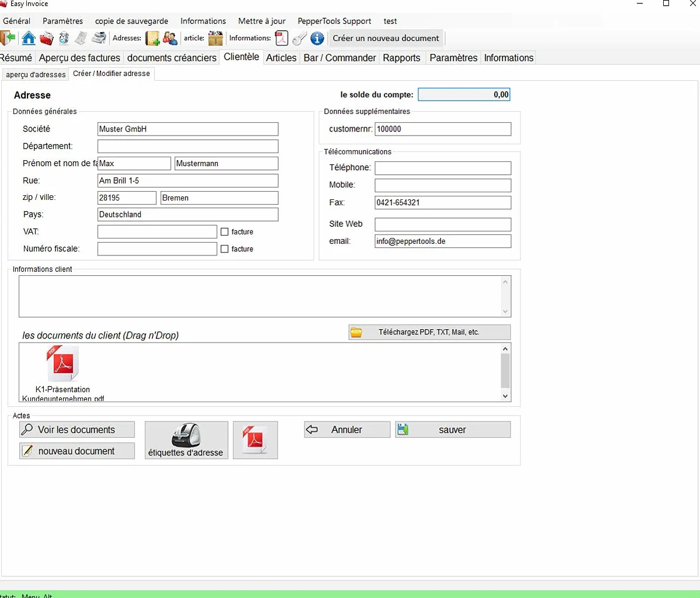Open the Paramètres menu in the menu bar

click(x=63, y=21)
